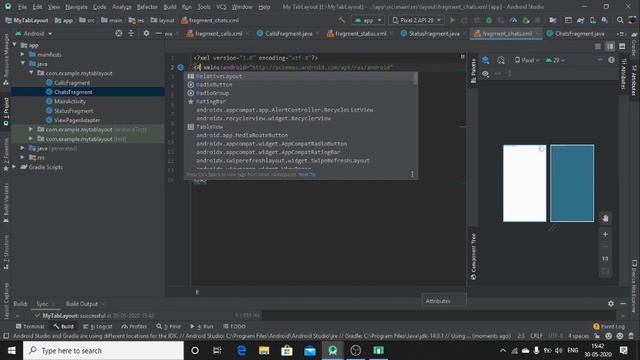
Task: Open the app run configuration dropdown
Action: click(368, 20)
